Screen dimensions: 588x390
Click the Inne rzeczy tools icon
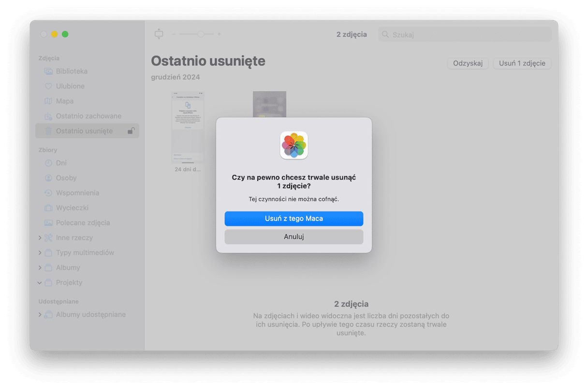click(x=48, y=238)
